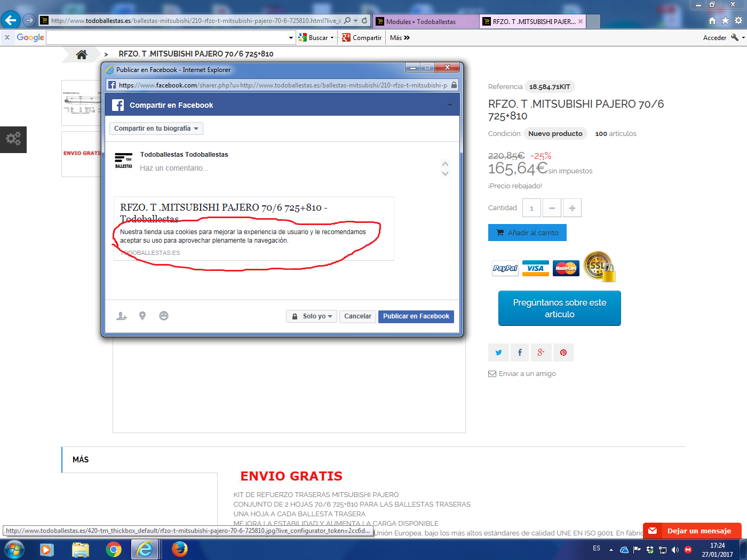Image resolution: width=747 pixels, height=560 pixels.
Task: Click the 'Añadir al carrito' button
Action: [527, 233]
